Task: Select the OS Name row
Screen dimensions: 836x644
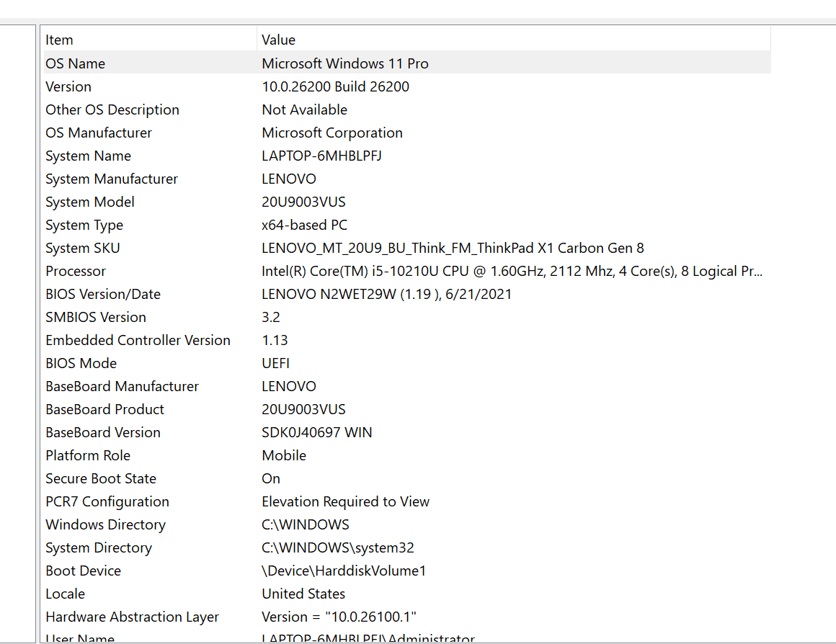Action: click(406, 63)
